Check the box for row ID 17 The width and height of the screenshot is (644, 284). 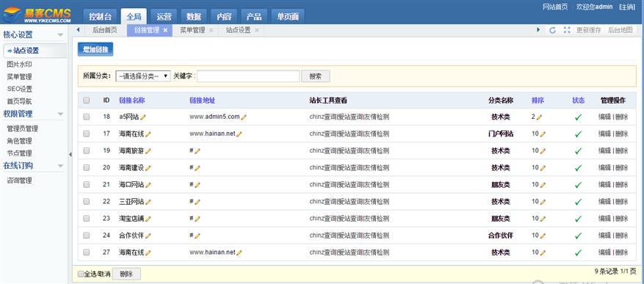86,134
